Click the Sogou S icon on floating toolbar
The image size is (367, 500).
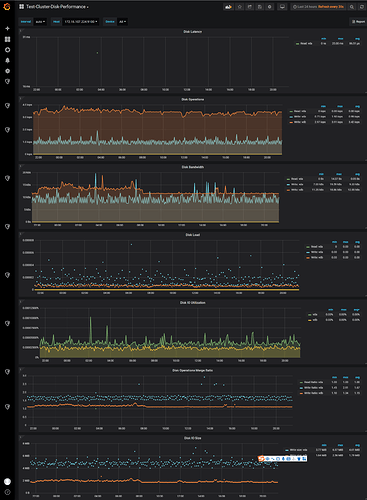(x=261, y=459)
